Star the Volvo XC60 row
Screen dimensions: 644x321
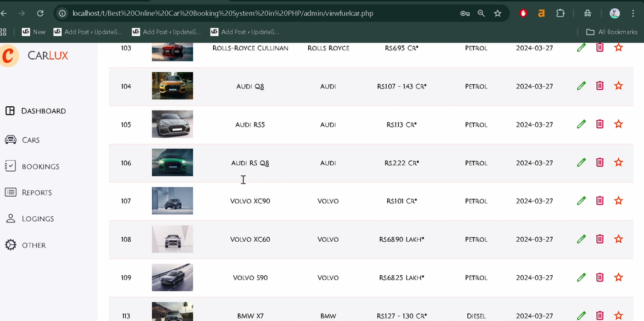[618, 239]
